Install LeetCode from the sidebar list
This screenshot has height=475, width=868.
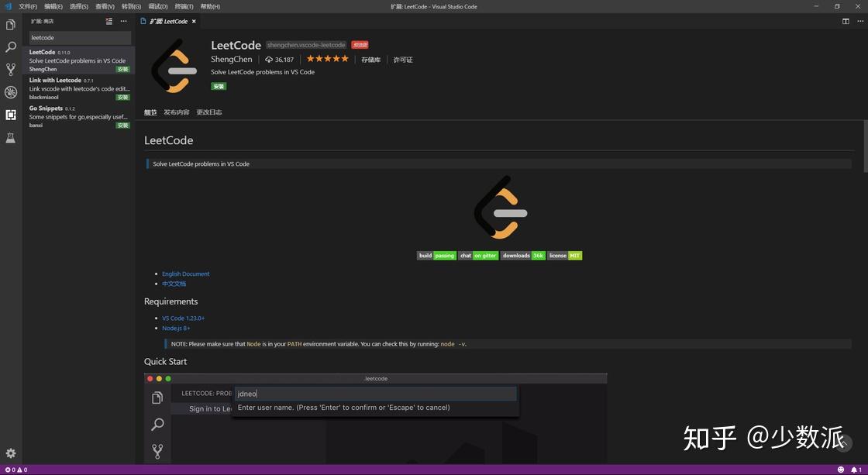point(123,69)
